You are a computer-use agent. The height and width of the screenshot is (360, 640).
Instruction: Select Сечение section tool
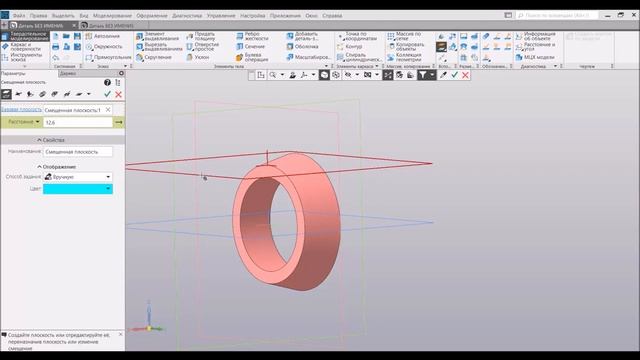251,47
